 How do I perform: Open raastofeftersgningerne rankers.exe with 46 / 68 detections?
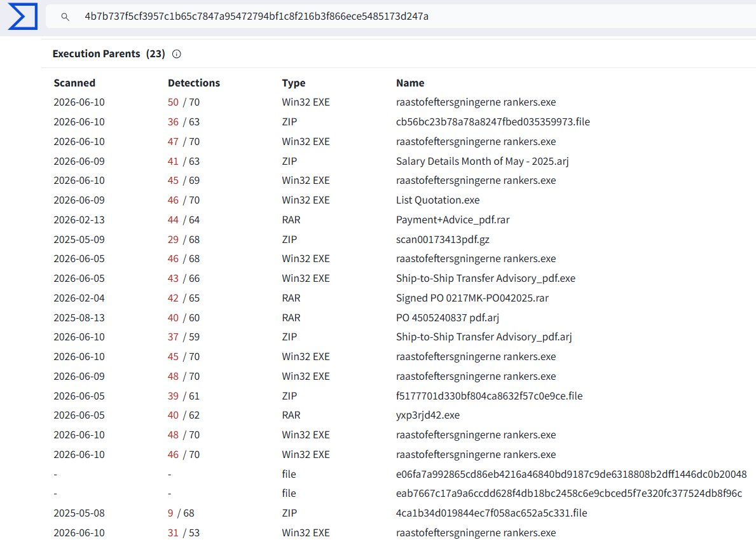pyautogui.click(x=476, y=259)
